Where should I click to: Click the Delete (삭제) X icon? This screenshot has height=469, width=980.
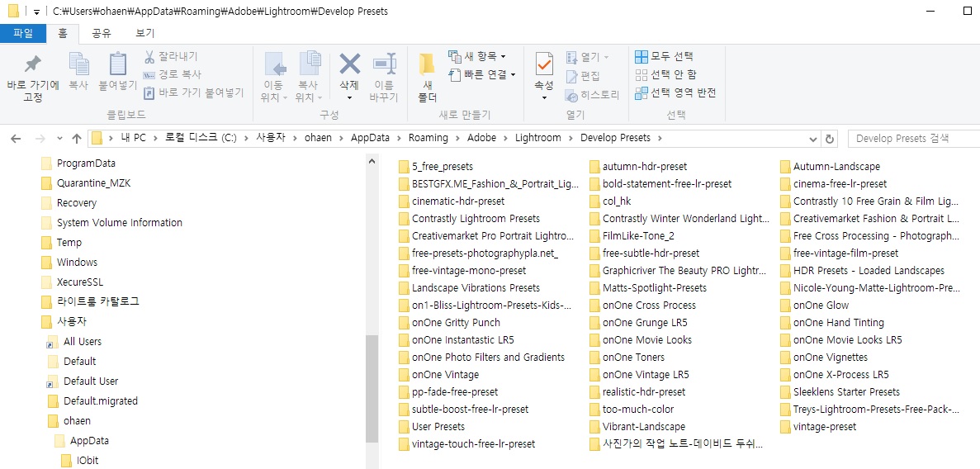tap(349, 64)
